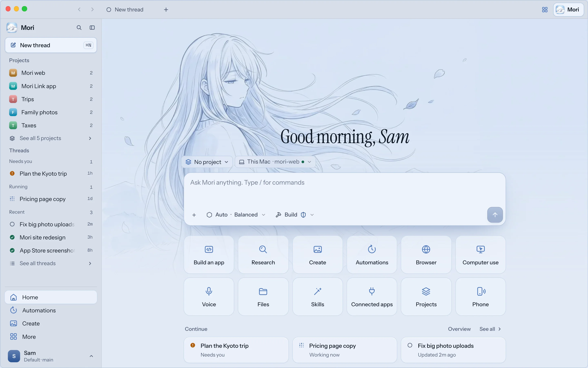Click the search icon in the sidebar header
588x368 pixels.
pos(79,28)
